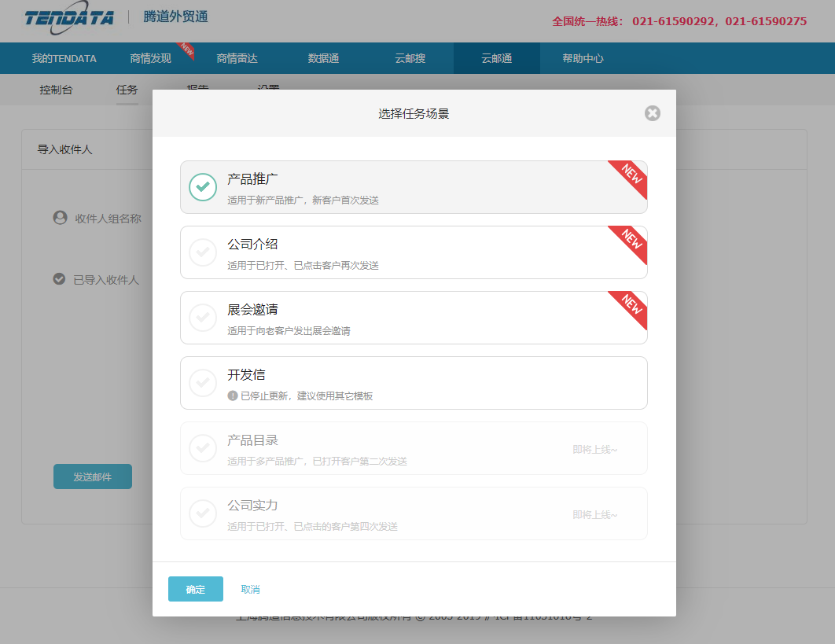835x644 pixels.
Task: Click the checkmark icon beside 产品推广
Action: (203, 186)
